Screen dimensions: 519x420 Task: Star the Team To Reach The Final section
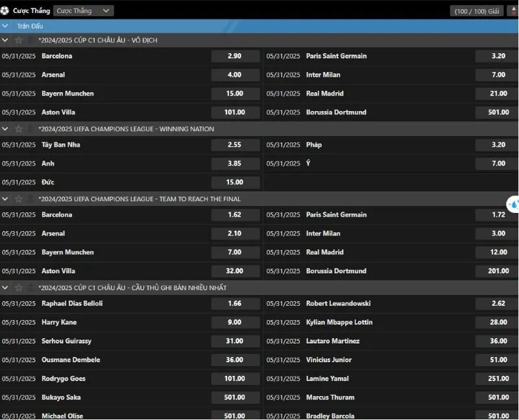[x=19, y=199]
